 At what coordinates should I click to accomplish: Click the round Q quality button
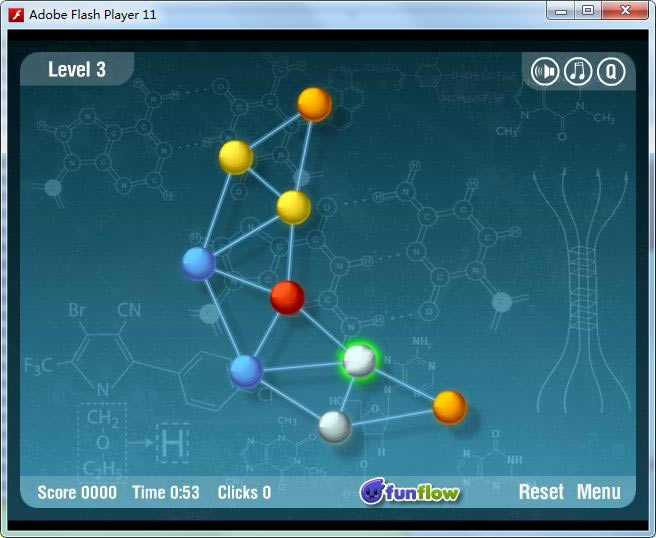click(x=611, y=72)
